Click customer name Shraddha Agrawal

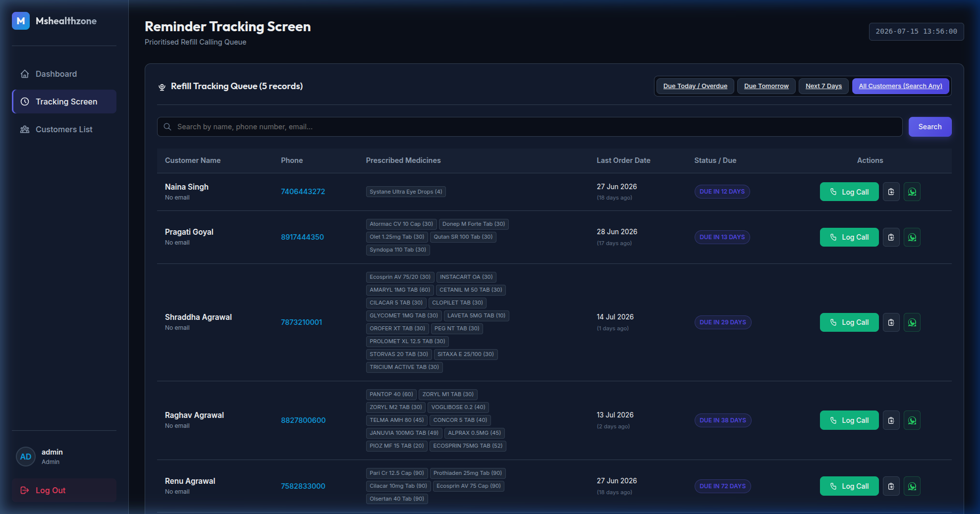tap(198, 317)
